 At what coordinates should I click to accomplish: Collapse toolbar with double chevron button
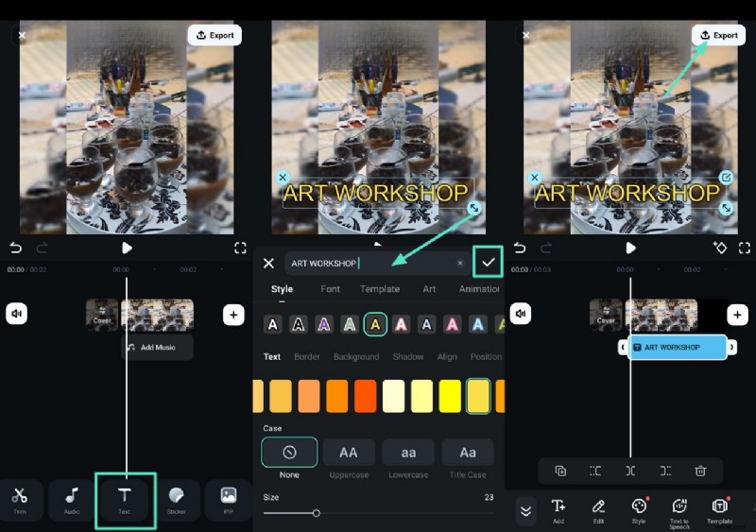click(x=526, y=510)
